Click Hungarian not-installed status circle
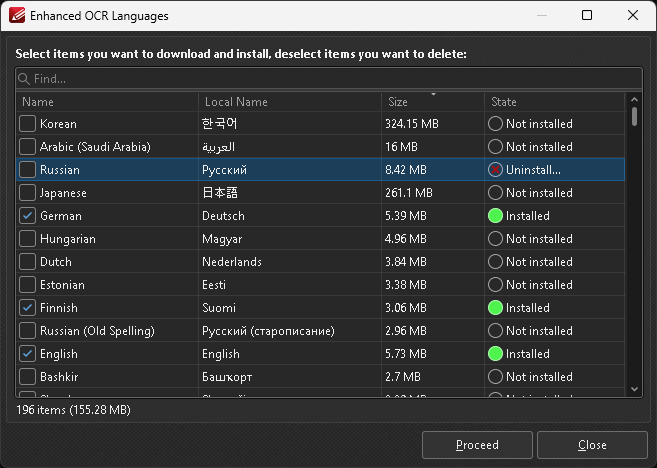 pyautogui.click(x=495, y=239)
